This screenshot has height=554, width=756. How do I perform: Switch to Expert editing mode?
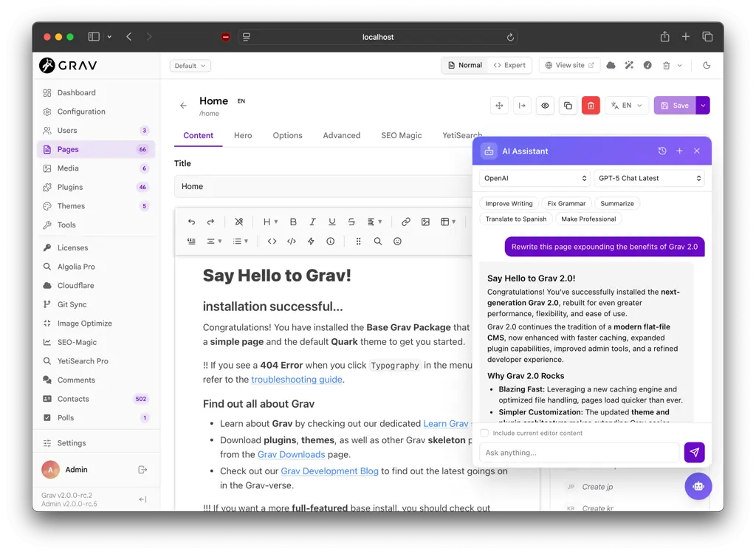coord(509,65)
